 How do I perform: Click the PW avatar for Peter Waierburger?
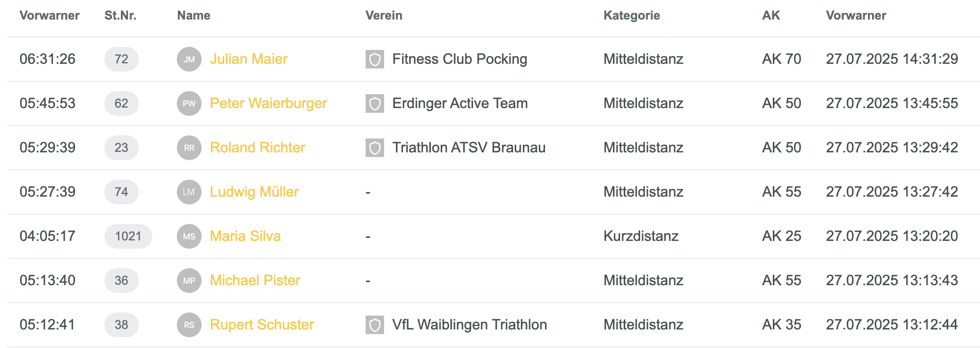tap(189, 103)
